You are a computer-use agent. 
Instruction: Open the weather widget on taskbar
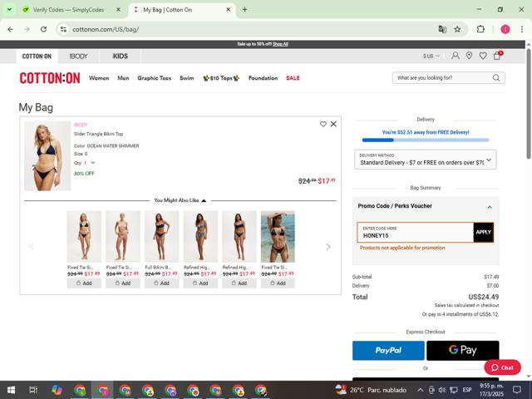pyautogui.click(x=371, y=390)
